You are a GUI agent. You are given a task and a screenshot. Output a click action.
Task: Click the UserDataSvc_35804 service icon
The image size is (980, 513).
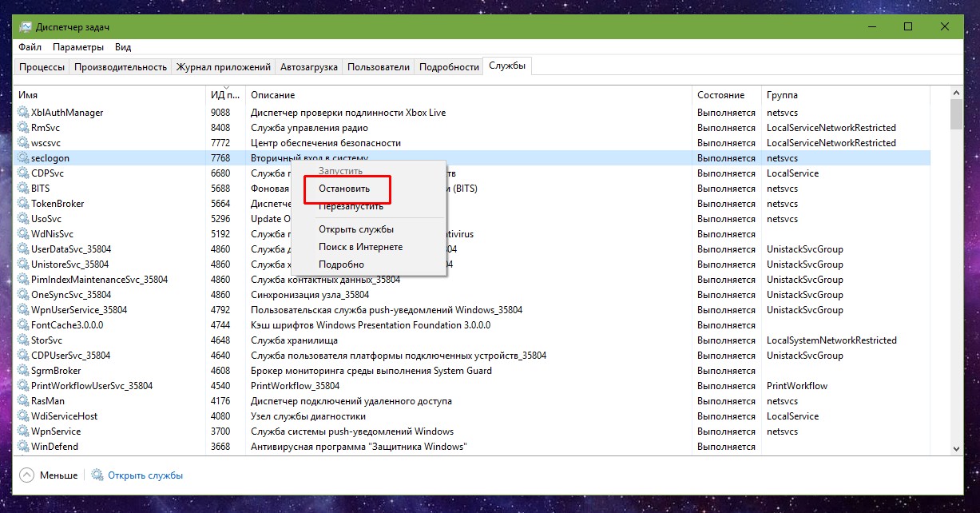23,249
